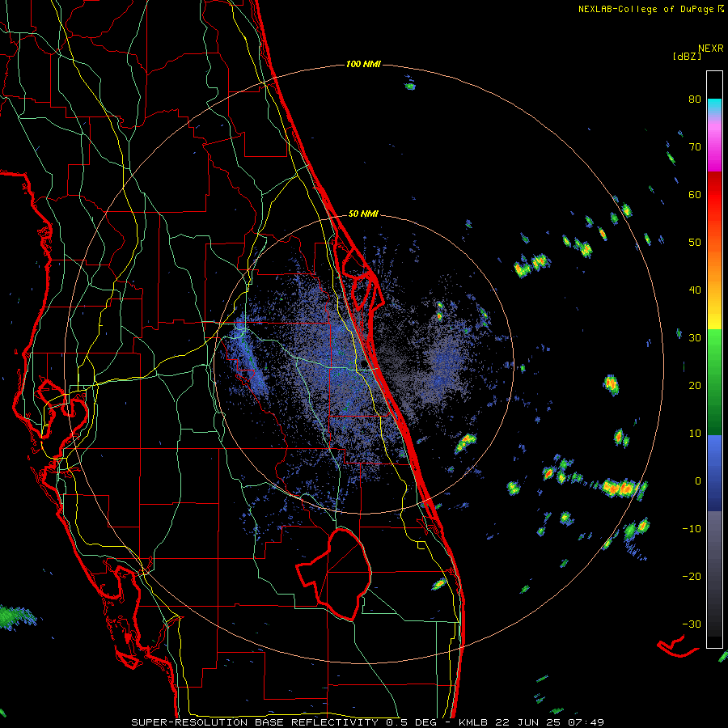Pick the cyan top segment of the color scale
Viewport: 728px width, 728px height.
[x=714, y=105]
